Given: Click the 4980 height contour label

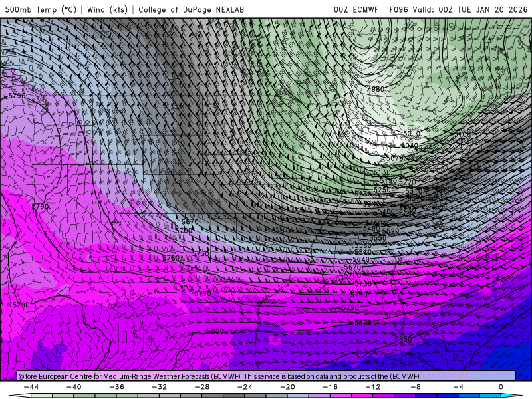Looking at the screenshot, I should coord(376,89).
